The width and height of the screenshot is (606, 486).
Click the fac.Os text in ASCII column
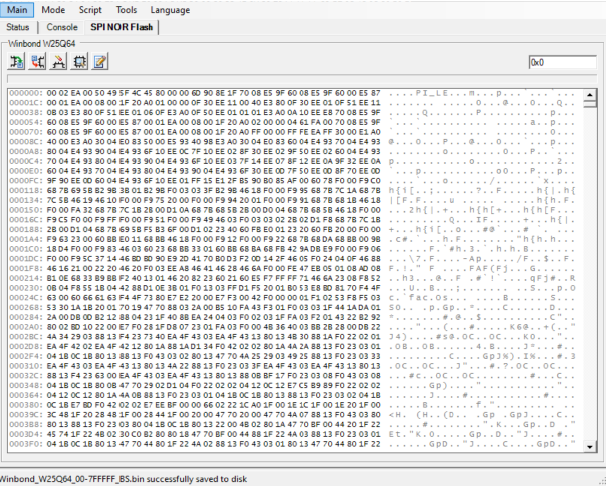coord(428,298)
